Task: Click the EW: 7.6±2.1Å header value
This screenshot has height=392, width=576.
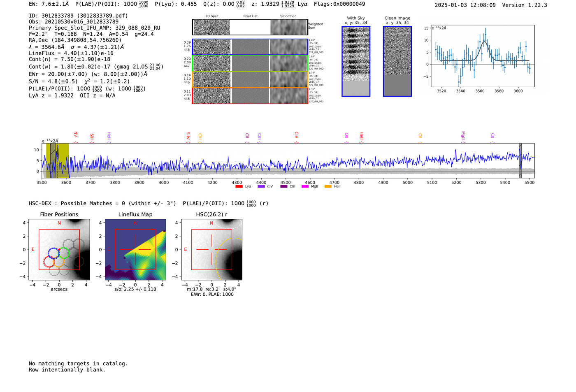Action: click(x=49, y=4)
